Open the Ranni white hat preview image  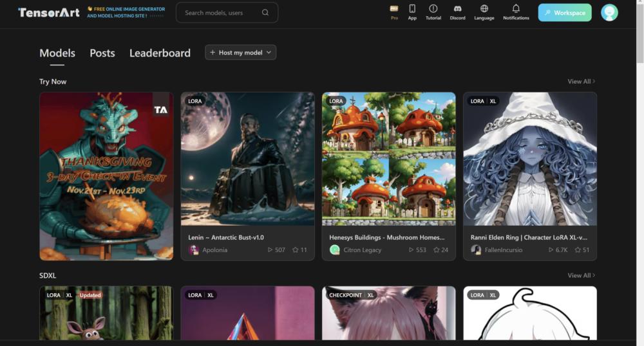530,159
